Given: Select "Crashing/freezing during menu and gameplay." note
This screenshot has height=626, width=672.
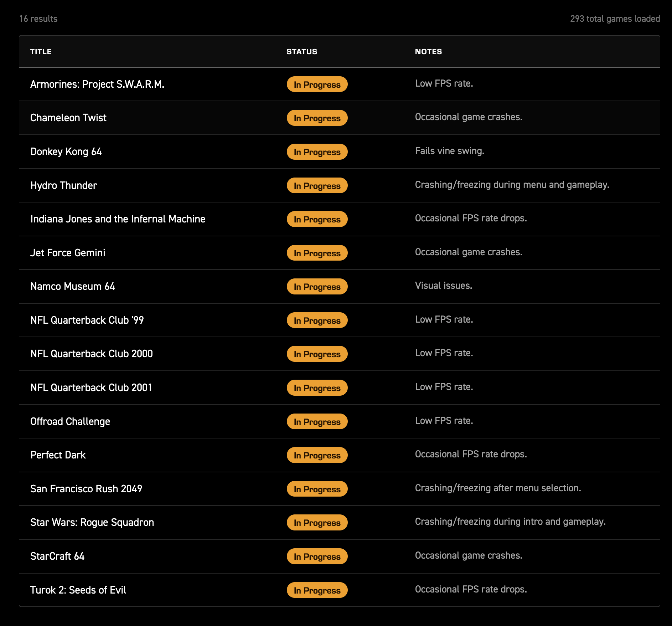Looking at the screenshot, I should pos(512,185).
